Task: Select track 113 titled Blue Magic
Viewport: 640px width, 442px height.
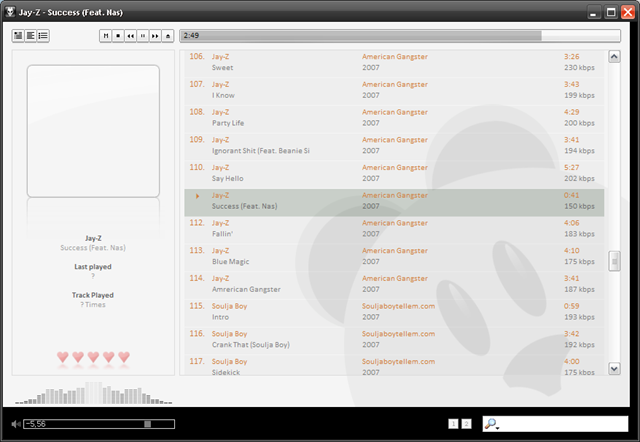Action: 394,258
